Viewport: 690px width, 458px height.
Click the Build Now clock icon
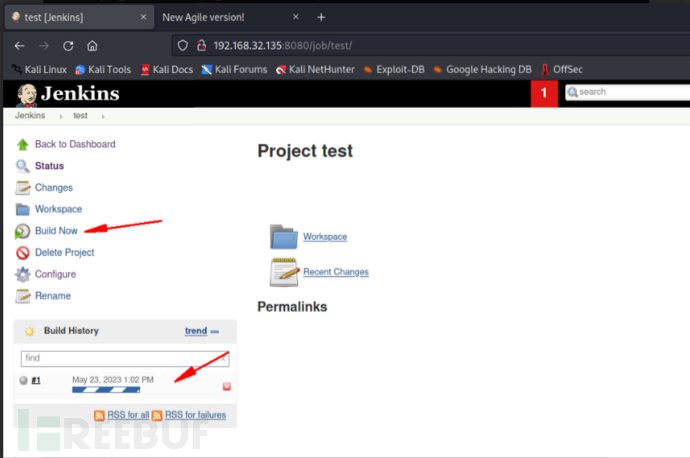tap(22, 231)
